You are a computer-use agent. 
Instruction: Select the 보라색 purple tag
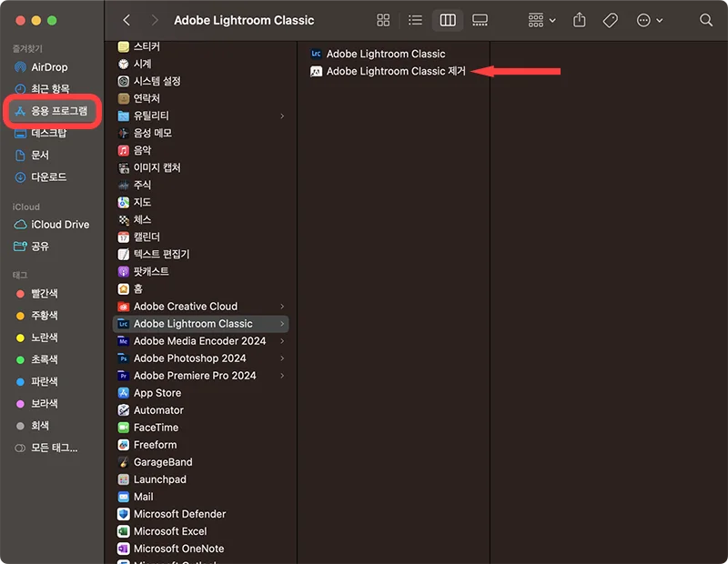tap(37, 403)
